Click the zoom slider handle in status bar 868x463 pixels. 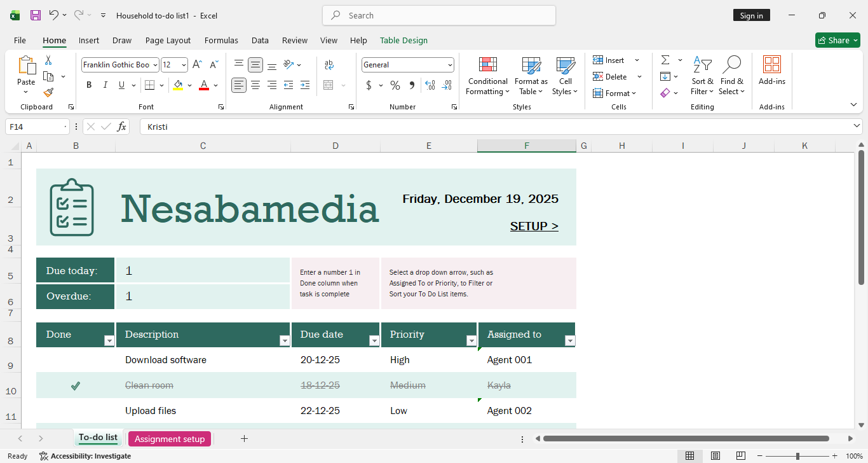(x=797, y=456)
